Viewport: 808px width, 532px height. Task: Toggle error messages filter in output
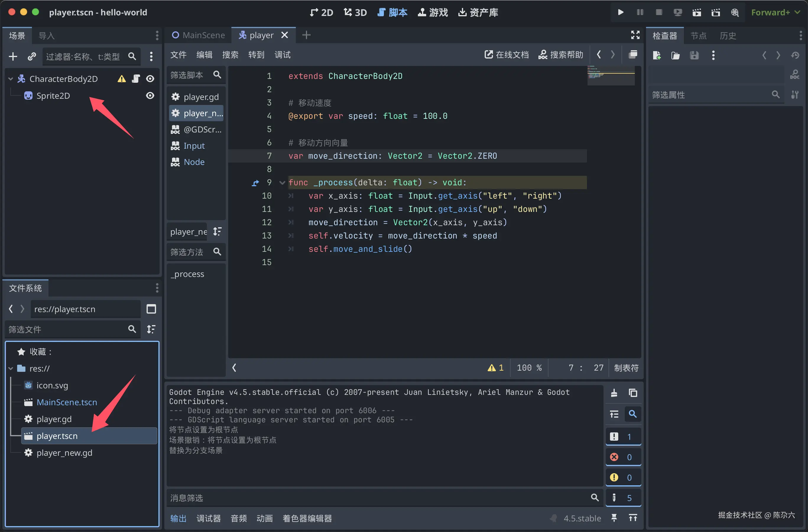623,457
